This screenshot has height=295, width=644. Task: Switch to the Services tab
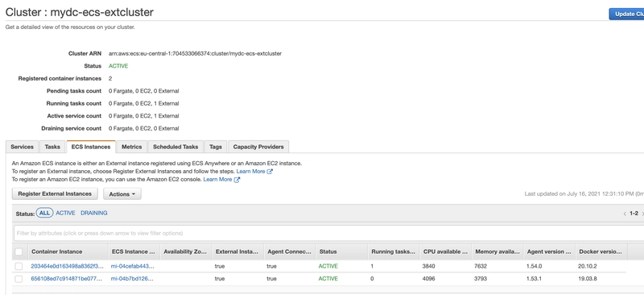[23, 147]
